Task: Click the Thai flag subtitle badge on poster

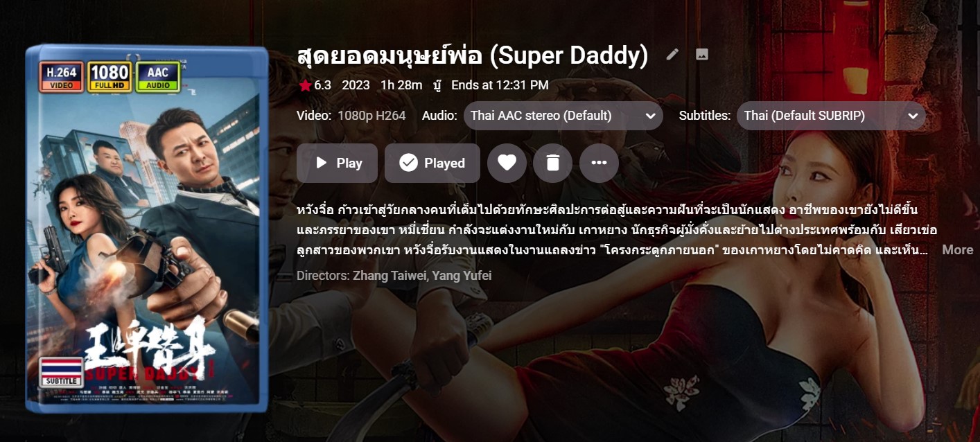Action: (x=60, y=371)
